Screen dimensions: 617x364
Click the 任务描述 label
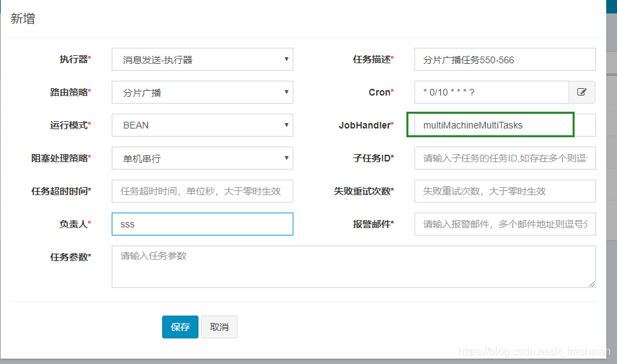(373, 59)
